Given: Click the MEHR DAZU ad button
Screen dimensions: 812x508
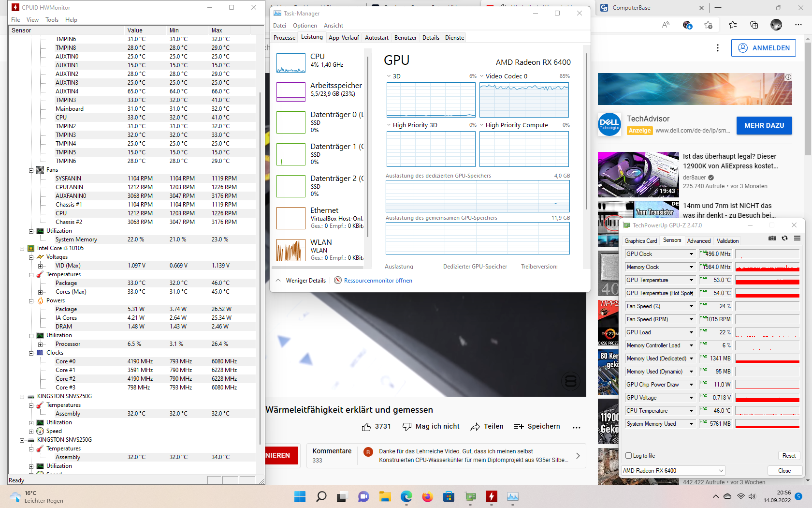Looking at the screenshot, I should 764,125.
